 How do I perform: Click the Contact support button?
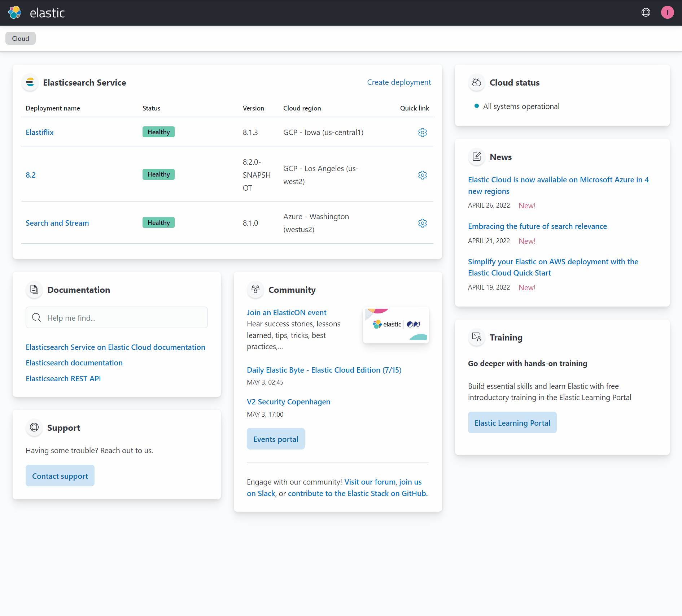tap(60, 476)
